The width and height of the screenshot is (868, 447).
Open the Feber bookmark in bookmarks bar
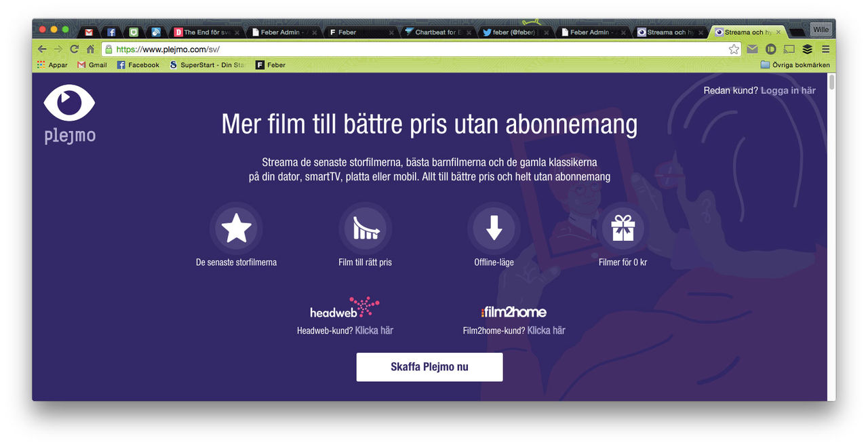click(x=271, y=65)
